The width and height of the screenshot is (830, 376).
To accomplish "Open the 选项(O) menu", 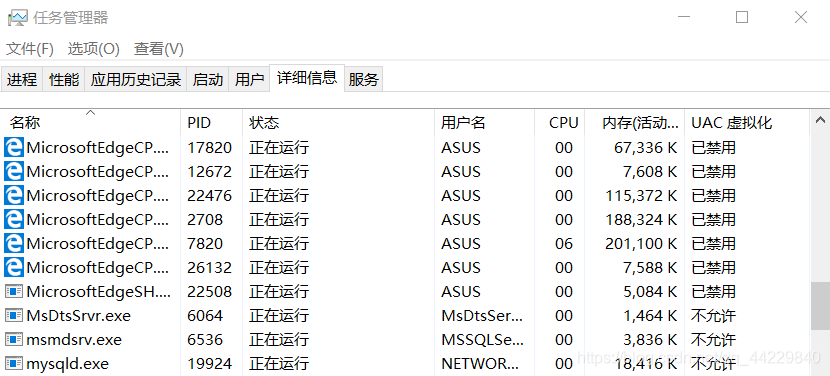I will 94,49.
